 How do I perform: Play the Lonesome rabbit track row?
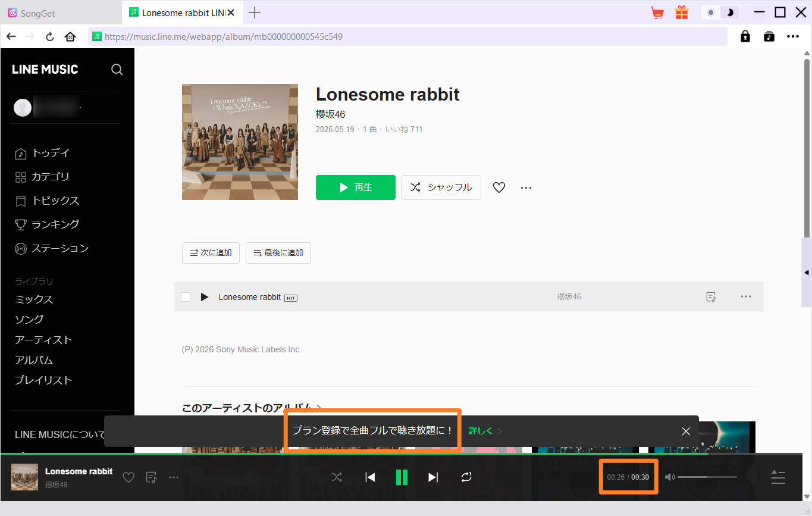pos(205,297)
